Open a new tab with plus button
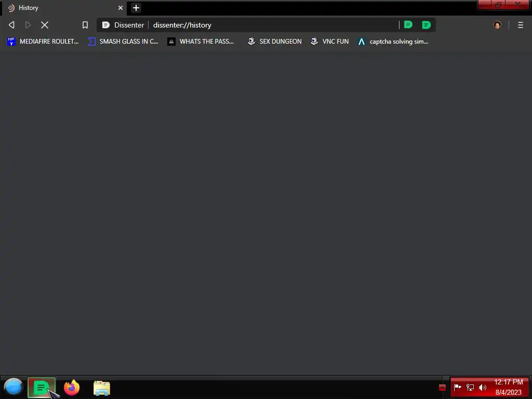Screen dimensions: 532x399 136,8
